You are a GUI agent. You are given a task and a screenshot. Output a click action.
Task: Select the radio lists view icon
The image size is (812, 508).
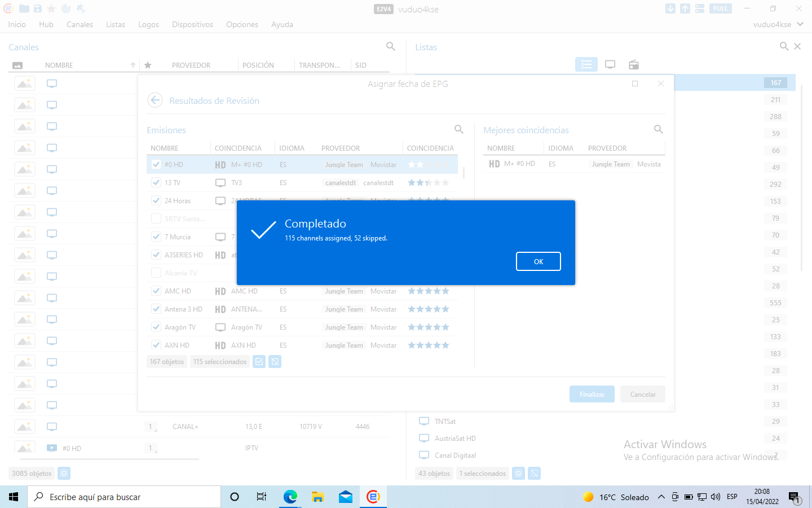point(634,64)
